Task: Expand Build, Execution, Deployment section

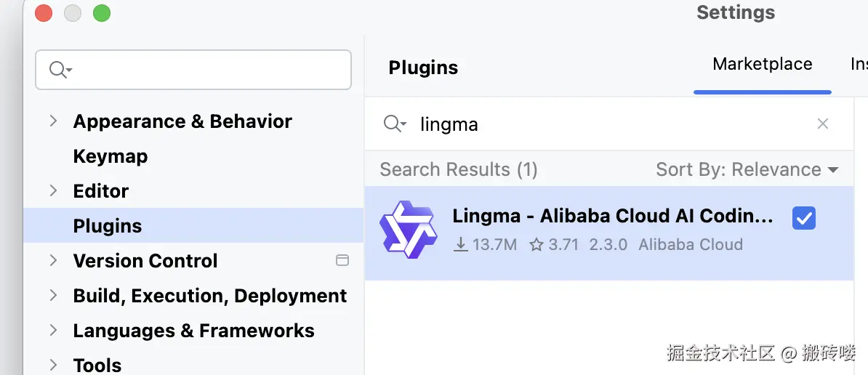Action: 53,296
